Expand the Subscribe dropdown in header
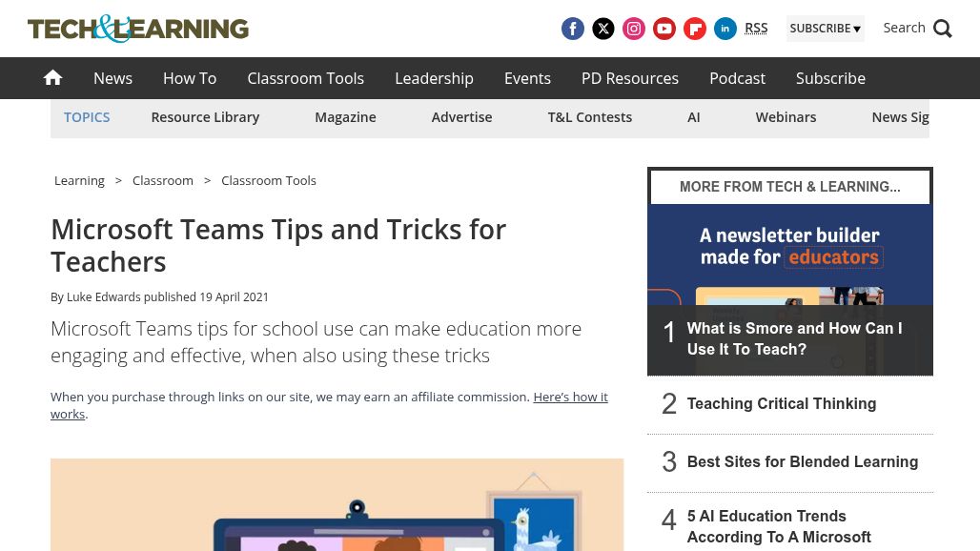980x551 pixels. coord(825,29)
